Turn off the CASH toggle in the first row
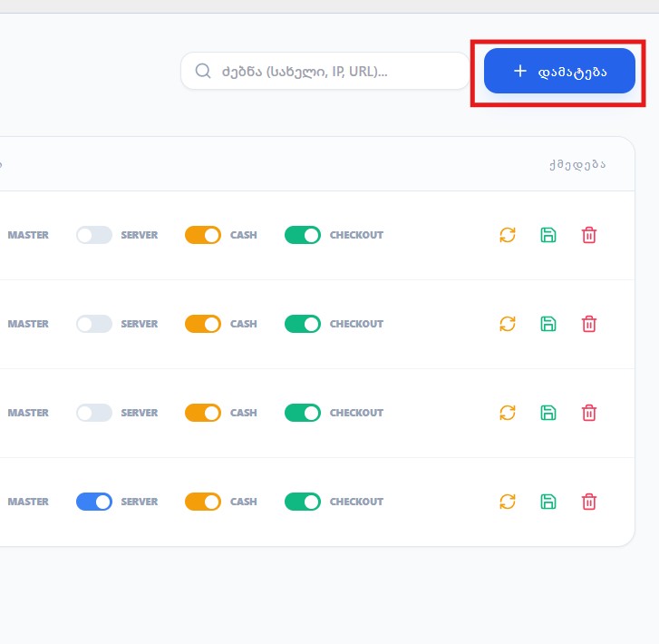 [203, 235]
